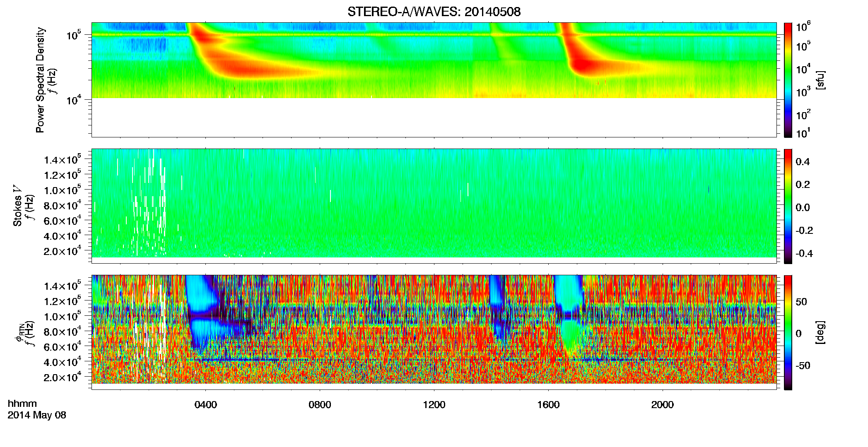868x447 pixels.
Task: Click the [sfu] unit label
Action: point(820,80)
